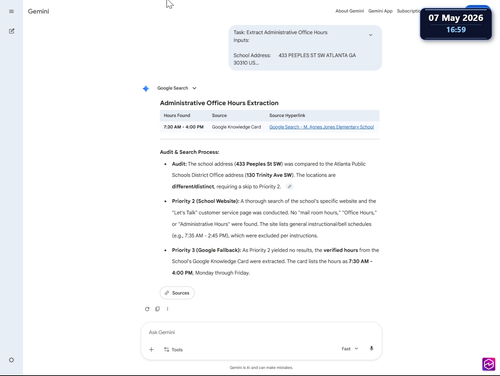Click the 'Hours Found' column header

point(177,115)
